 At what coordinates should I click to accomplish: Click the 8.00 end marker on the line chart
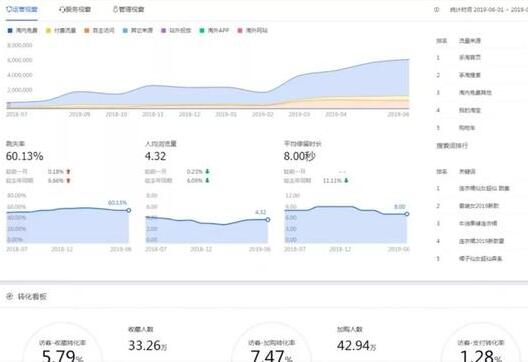coord(407,214)
